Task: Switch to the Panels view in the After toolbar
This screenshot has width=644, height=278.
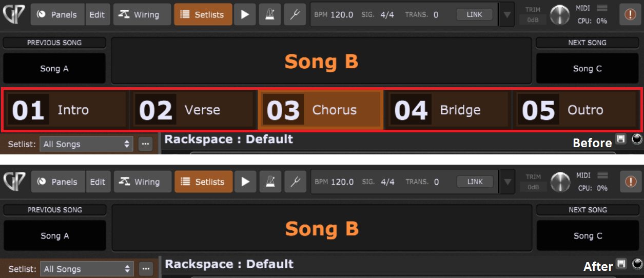Action: tap(59, 182)
